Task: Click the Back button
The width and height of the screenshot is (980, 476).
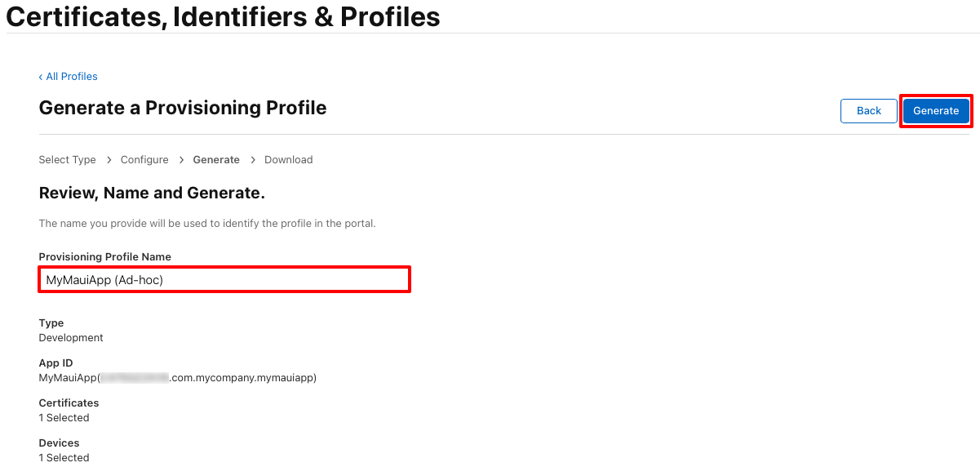Action: tap(868, 110)
